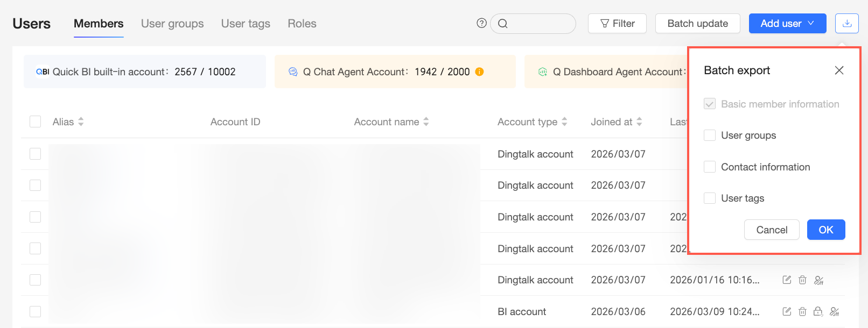Confirm export with the OK button
868x328 pixels.
click(826, 230)
